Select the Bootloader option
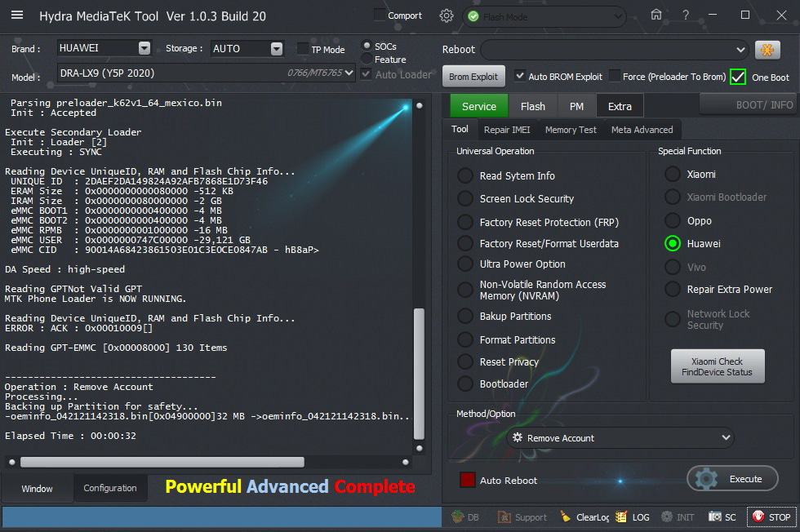Image resolution: width=800 pixels, height=532 pixels. click(464, 383)
